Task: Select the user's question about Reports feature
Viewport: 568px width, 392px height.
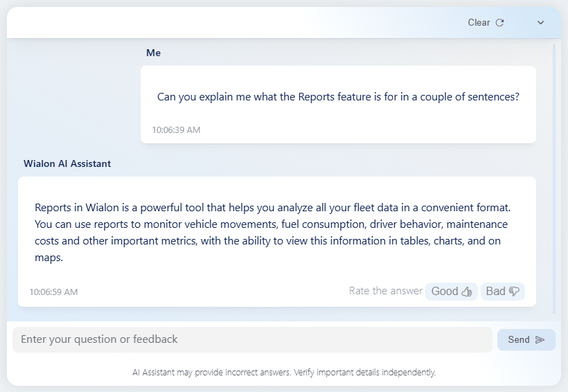Action: coord(338,97)
